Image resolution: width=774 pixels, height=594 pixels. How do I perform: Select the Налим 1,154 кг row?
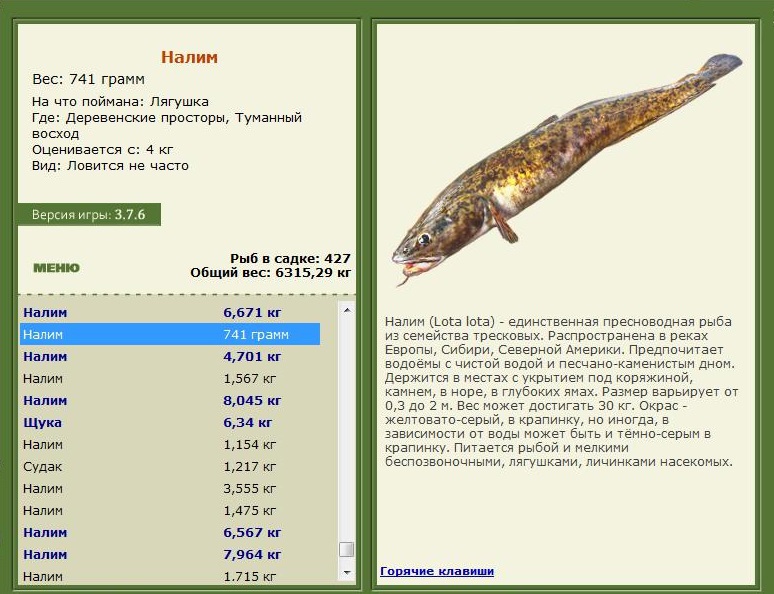[x=170, y=444]
